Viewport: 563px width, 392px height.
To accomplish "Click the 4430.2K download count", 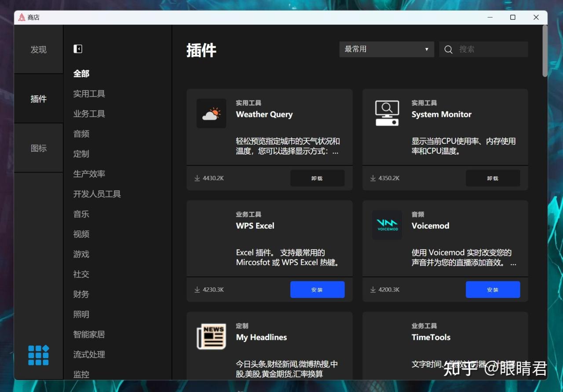I will click(x=213, y=178).
